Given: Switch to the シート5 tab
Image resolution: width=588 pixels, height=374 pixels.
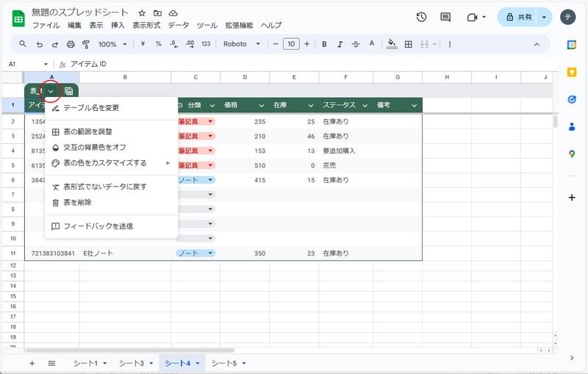Looking at the screenshot, I should 228,363.
